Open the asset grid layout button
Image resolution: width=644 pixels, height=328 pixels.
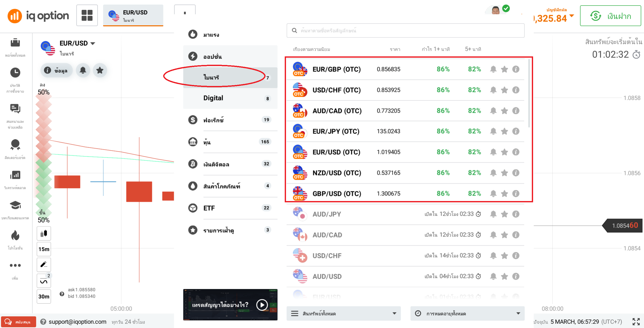[87, 15]
